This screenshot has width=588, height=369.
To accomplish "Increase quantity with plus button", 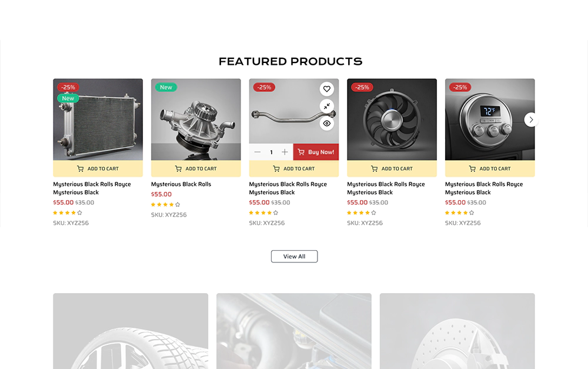I will tap(285, 152).
